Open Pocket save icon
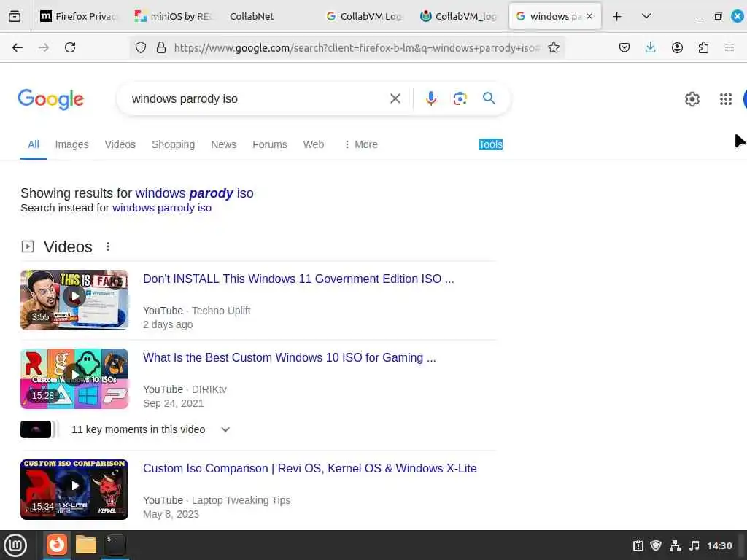Image resolution: width=747 pixels, height=560 pixels. click(624, 47)
